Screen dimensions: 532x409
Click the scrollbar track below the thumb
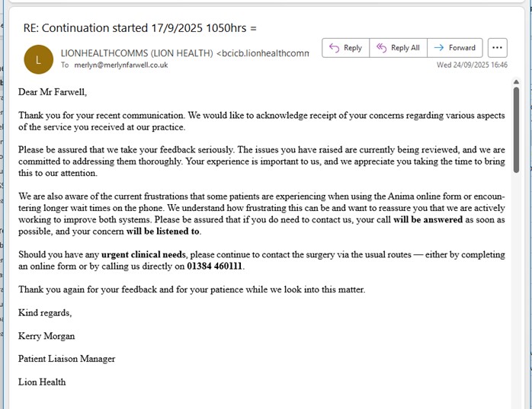(516, 289)
